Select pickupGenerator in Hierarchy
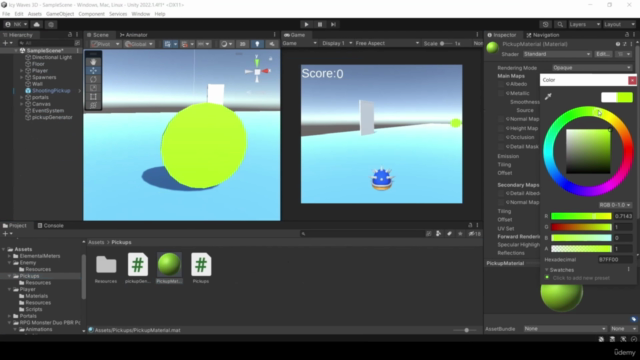The width and height of the screenshot is (640, 360). point(52,117)
